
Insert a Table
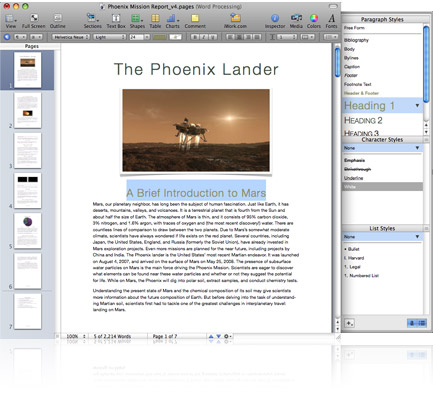pos(155,21)
